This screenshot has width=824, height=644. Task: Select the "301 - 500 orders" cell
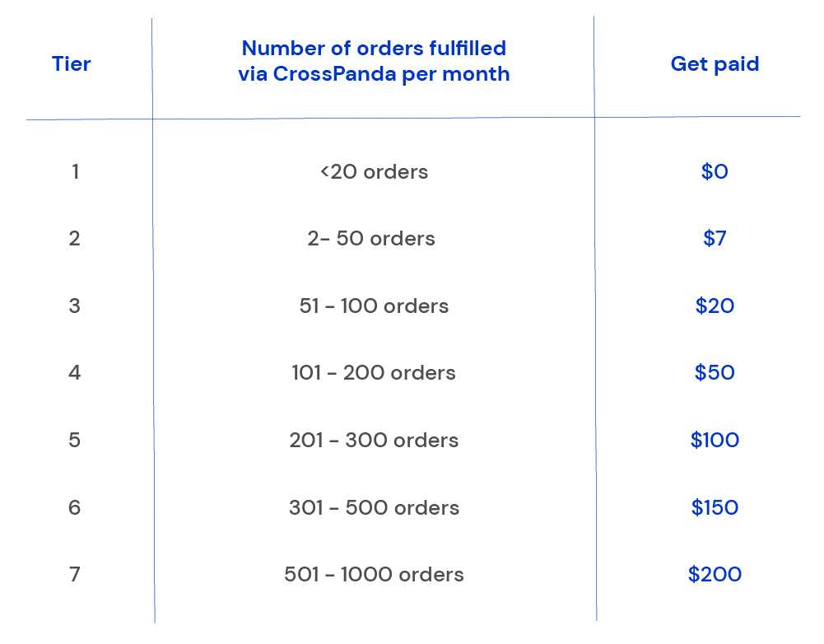(x=374, y=507)
